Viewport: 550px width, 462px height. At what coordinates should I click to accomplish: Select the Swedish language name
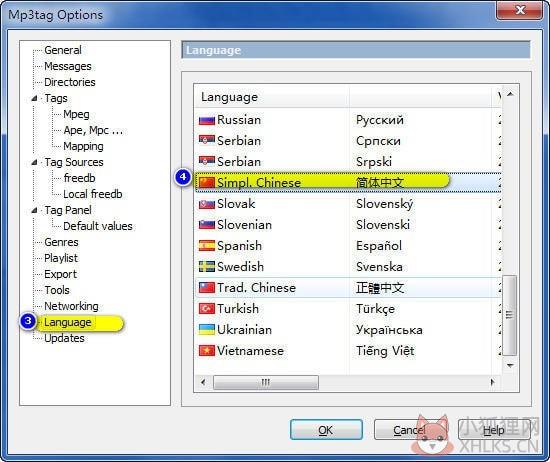tap(240, 267)
